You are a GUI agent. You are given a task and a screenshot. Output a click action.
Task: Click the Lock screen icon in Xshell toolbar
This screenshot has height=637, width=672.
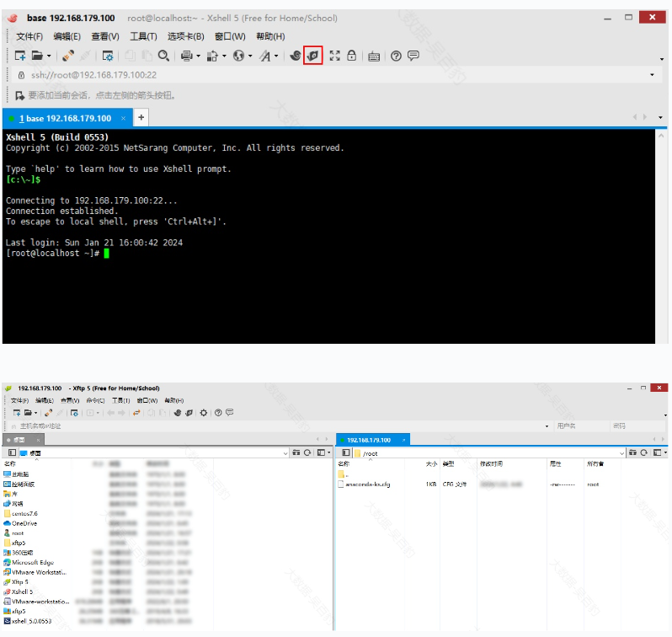click(x=351, y=56)
